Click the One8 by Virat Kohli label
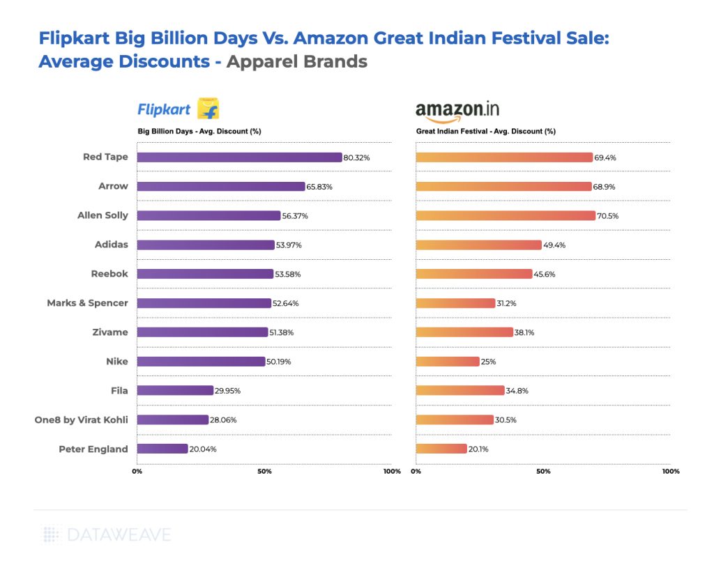Viewport: 714px width, 588px height. point(82,419)
